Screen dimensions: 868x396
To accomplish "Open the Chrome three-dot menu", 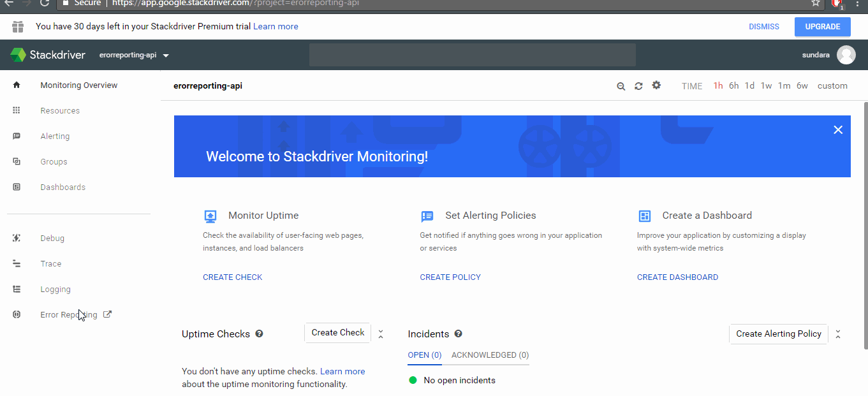I will (858, 3).
